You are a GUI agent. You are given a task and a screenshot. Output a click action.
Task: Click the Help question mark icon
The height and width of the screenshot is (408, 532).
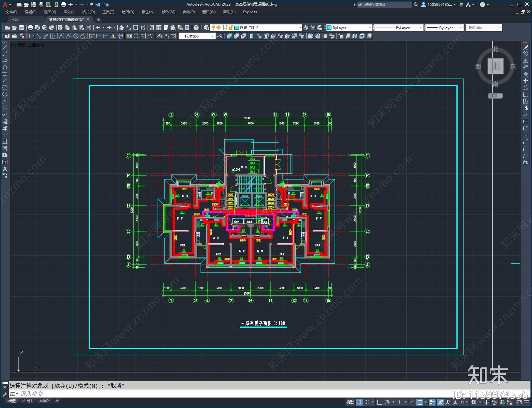(x=196, y=28)
